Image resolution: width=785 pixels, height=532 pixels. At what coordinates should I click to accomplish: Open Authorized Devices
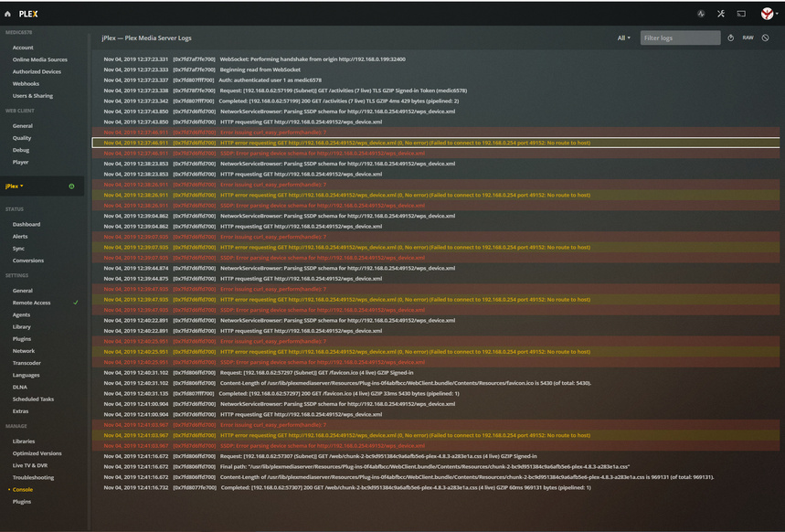pyautogui.click(x=37, y=71)
